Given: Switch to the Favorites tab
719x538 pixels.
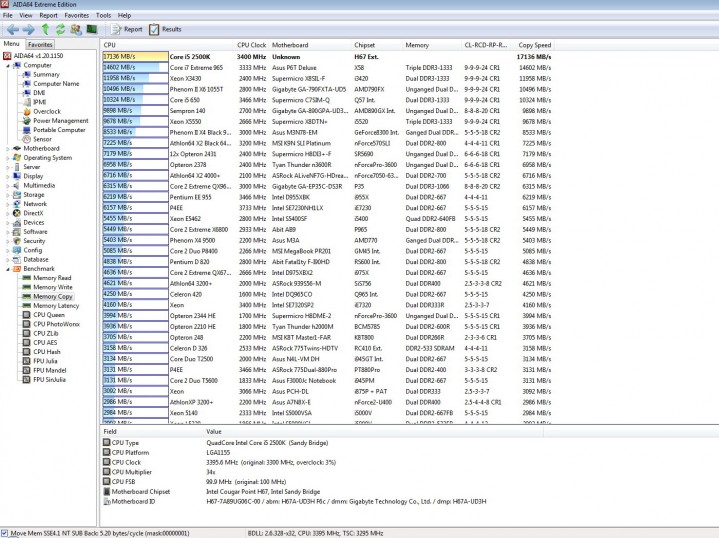Looking at the screenshot, I should pyautogui.click(x=40, y=44).
